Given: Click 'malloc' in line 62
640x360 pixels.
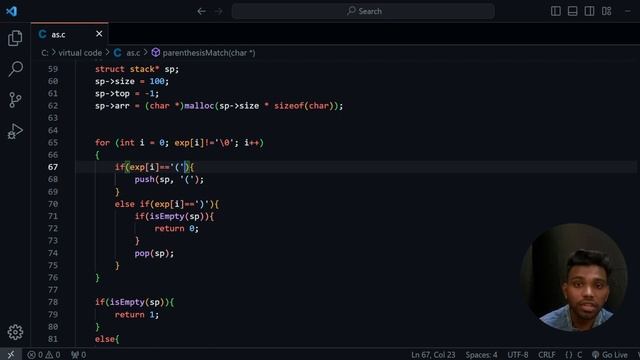Looking at the screenshot, I should pyautogui.click(x=199, y=106).
